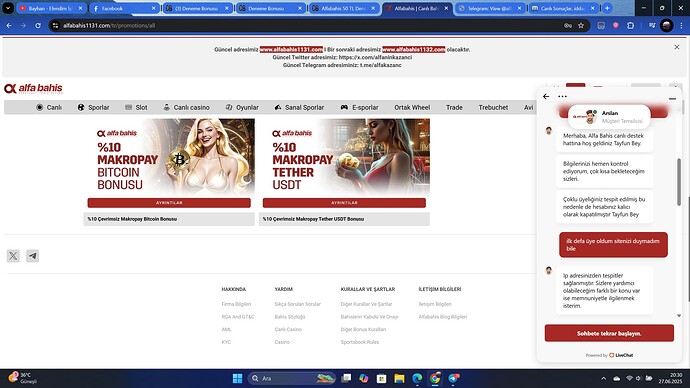Switch to the Canlı Sonuçlar tab

pos(563,8)
